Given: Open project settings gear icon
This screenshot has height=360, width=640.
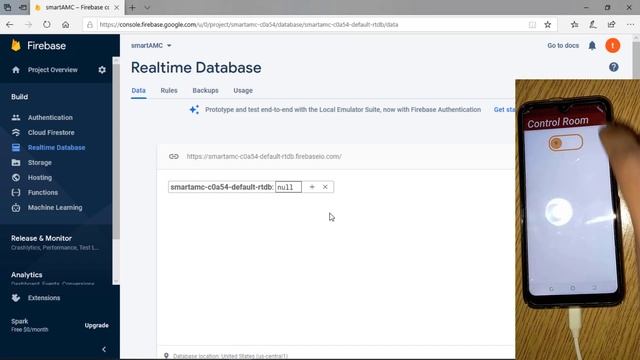Looking at the screenshot, I should point(102,70).
